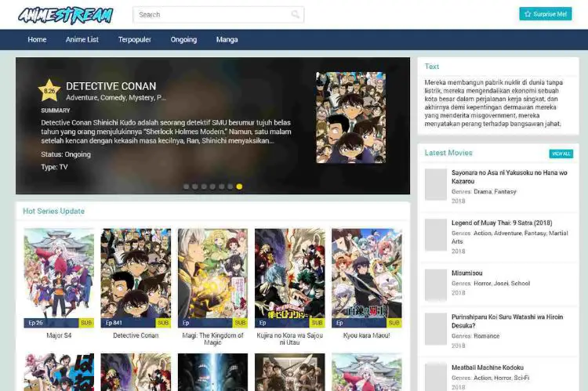
Task: Open Legend of Muay Thai: 9 Satra (2018)
Action: (502, 223)
